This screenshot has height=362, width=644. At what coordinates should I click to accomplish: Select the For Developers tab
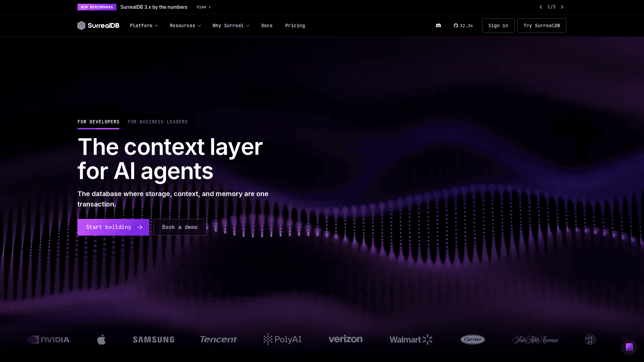[x=98, y=122]
